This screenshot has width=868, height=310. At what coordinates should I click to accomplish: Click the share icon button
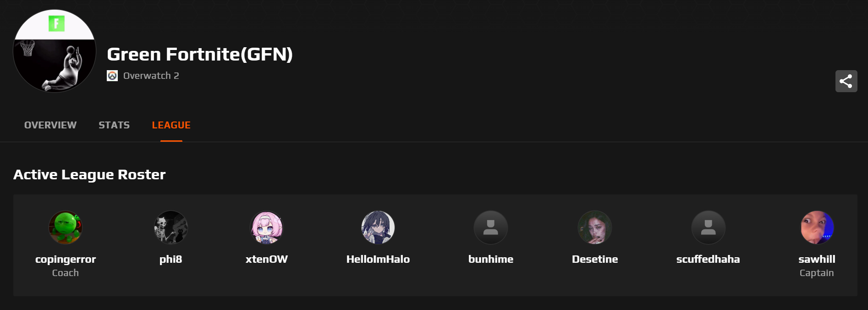coord(846,81)
